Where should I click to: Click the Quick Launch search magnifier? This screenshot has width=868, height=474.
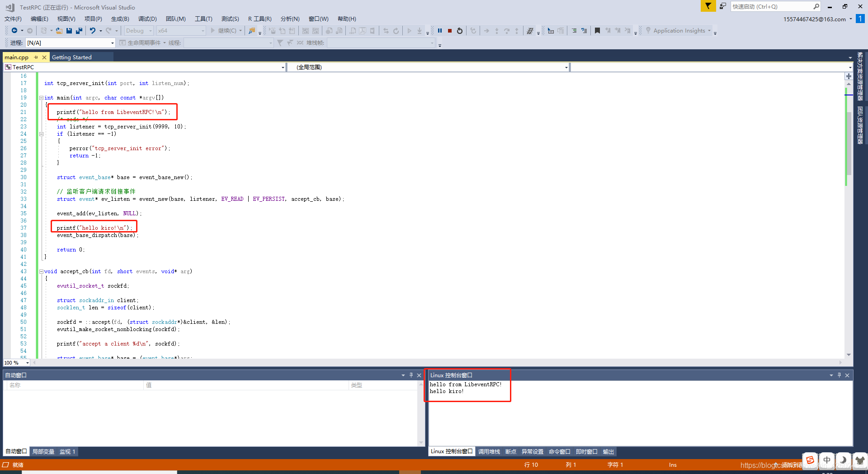point(816,6)
